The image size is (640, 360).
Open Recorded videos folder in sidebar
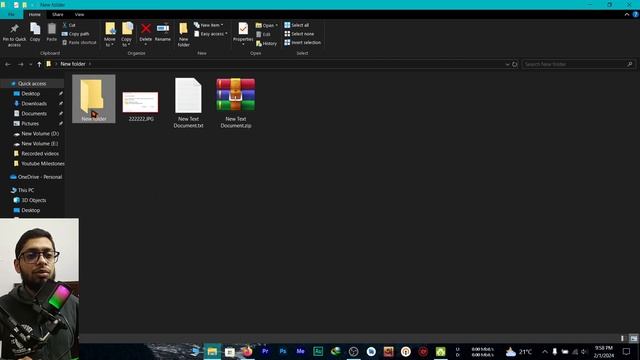(40, 153)
